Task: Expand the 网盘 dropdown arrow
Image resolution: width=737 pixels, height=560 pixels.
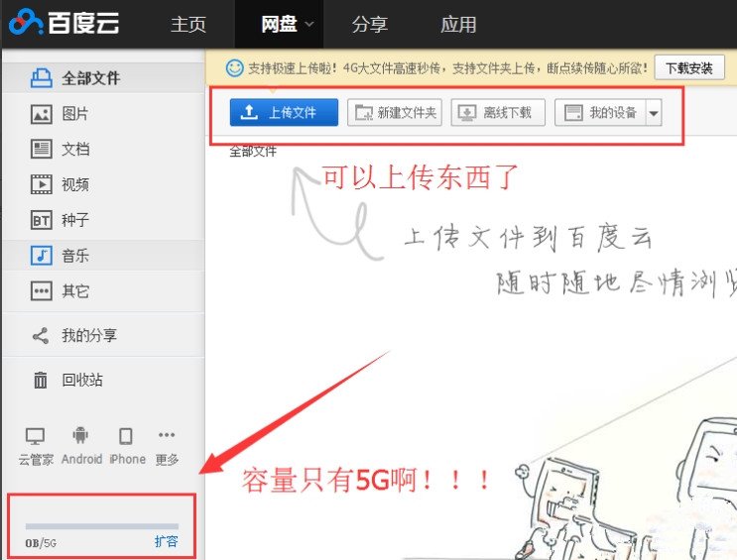Action: point(308,24)
